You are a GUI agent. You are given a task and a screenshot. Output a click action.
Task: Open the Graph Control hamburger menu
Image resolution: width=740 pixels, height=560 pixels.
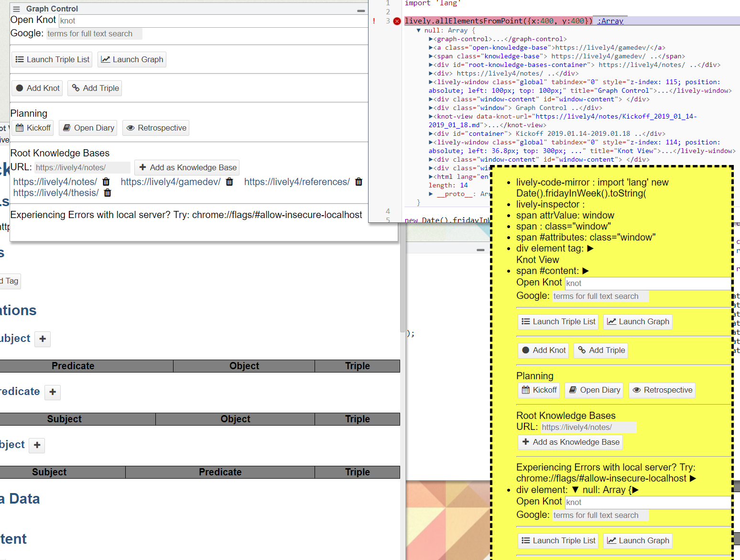pyautogui.click(x=17, y=9)
